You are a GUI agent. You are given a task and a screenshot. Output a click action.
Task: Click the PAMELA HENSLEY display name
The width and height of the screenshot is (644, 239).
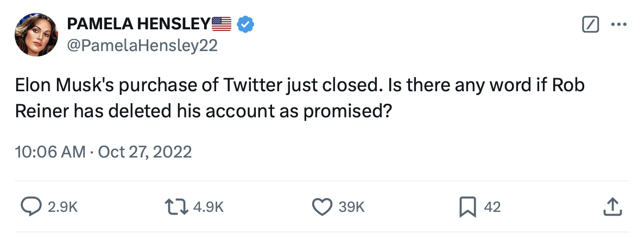coord(138,24)
